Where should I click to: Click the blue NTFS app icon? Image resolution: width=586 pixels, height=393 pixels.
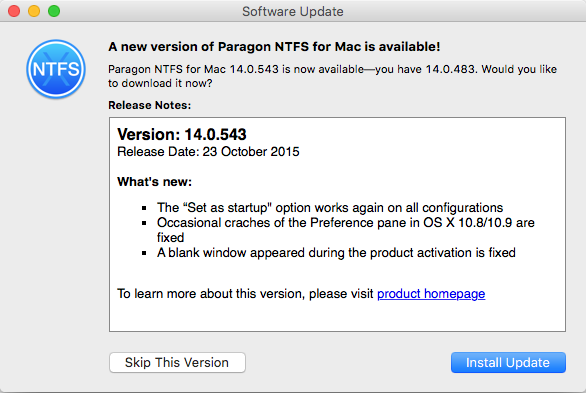[x=56, y=69]
